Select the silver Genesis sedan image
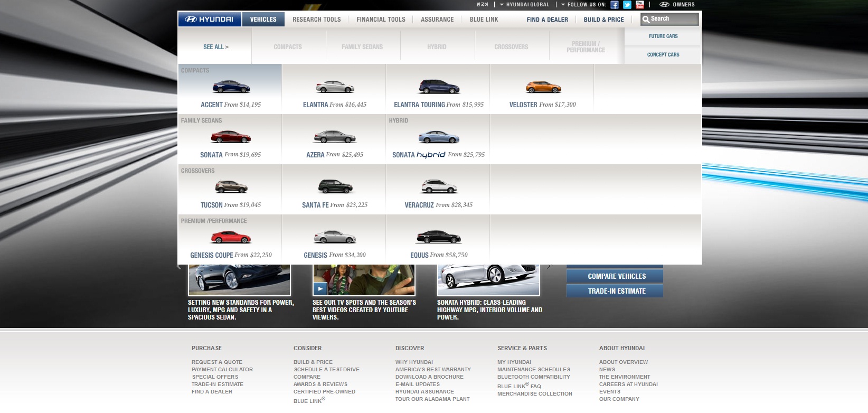Image resolution: width=868 pixels, height=413 pixels. (335, 237)
